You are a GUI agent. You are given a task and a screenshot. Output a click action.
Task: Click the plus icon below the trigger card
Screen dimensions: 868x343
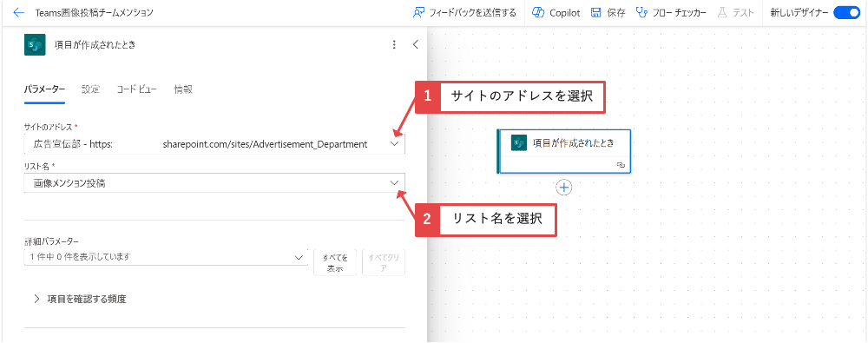point(564,188)
